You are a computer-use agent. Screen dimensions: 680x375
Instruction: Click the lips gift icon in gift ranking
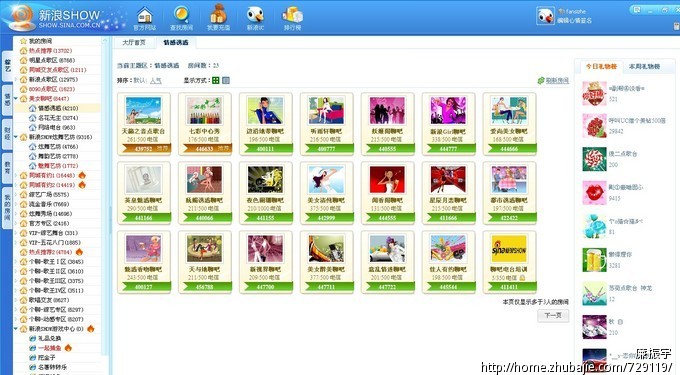tap(594, 192)
